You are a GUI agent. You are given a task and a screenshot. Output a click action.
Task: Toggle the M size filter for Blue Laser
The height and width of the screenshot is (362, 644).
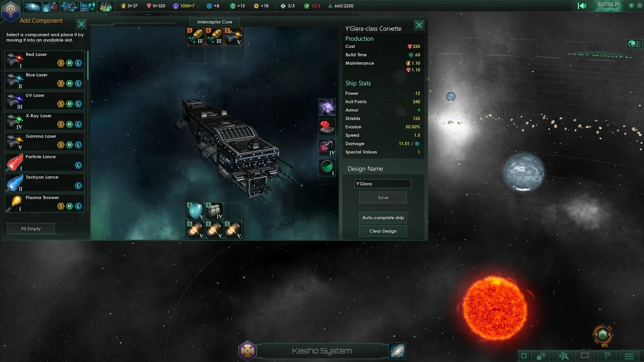[70, 83]
